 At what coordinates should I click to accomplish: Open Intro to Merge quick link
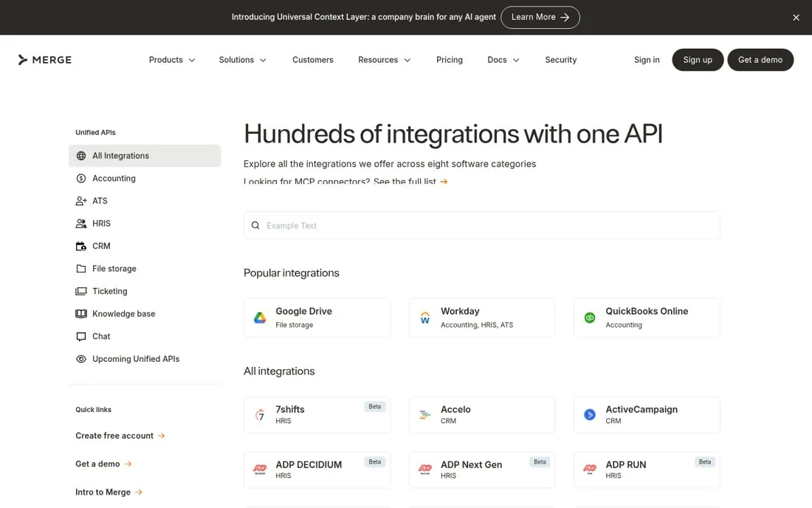click(x=109, y=492)
